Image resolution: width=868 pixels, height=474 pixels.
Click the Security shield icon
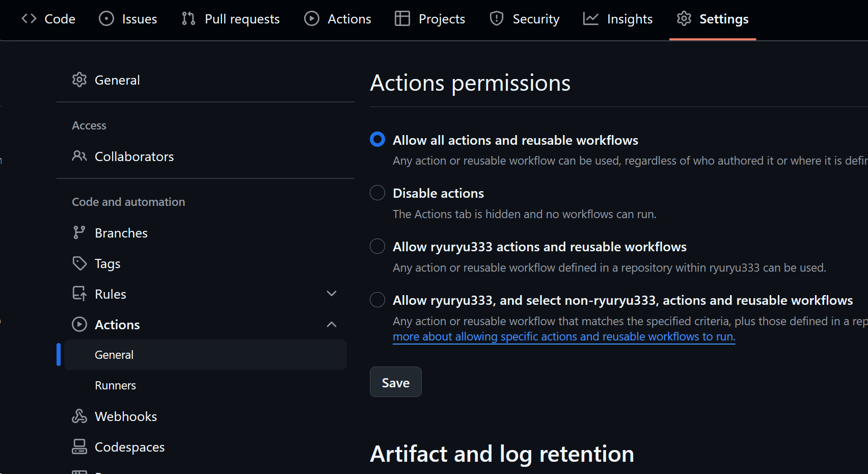point(497,19)
